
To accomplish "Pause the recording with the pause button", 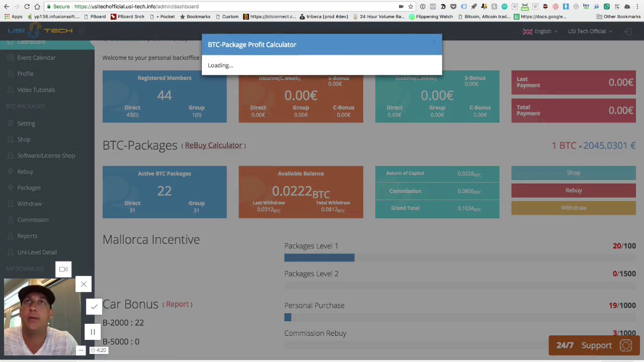I will point(93,332).
